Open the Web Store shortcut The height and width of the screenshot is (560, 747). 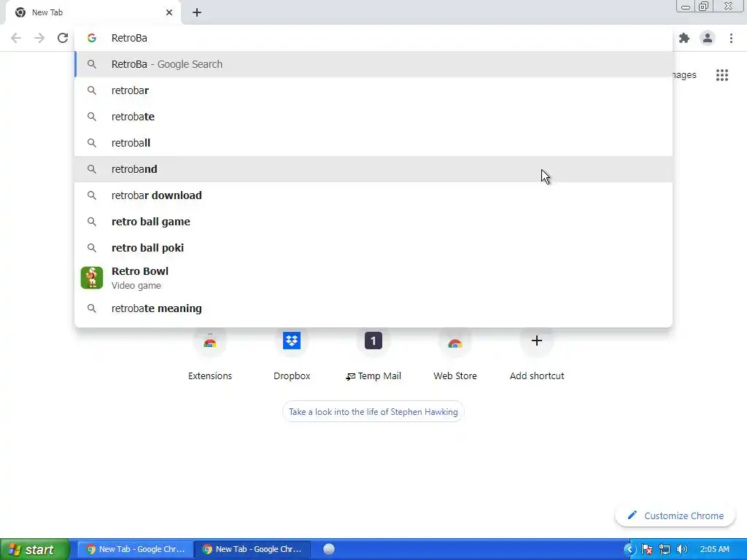(x=455, y=355)
